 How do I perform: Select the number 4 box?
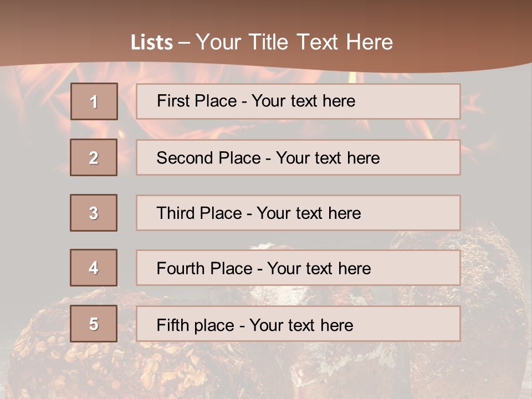[x=94, y=268]
